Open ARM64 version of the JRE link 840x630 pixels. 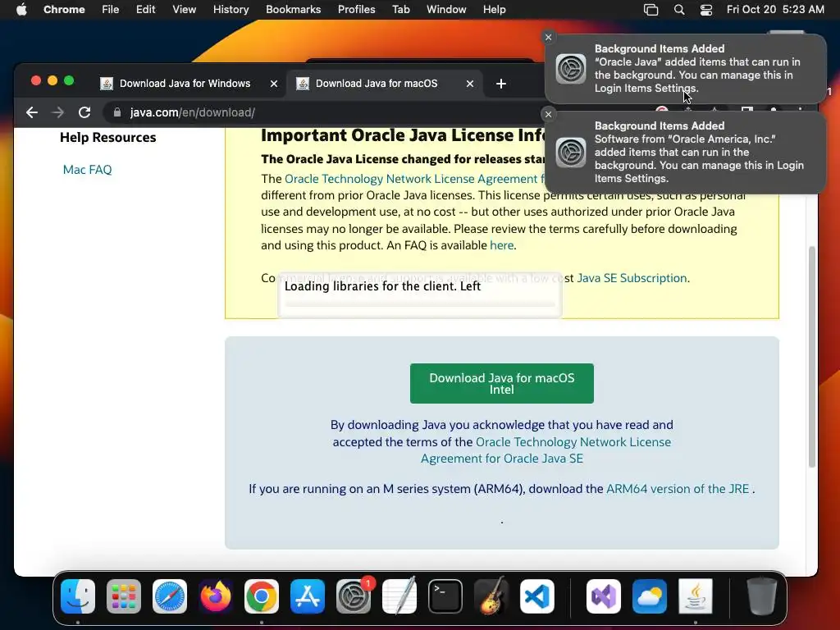[677, 489]
